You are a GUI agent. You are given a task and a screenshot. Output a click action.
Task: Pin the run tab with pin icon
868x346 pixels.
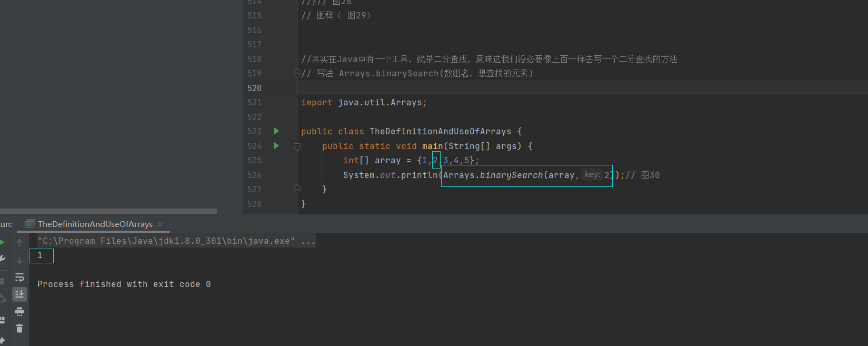(x=2, y=340)
